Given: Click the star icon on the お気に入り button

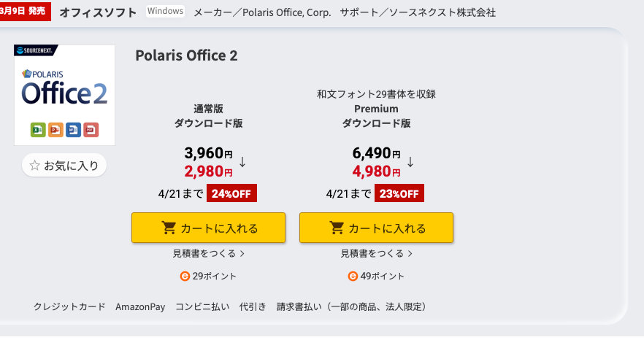Looking at the screenshot, I should [x=34, y=166].
